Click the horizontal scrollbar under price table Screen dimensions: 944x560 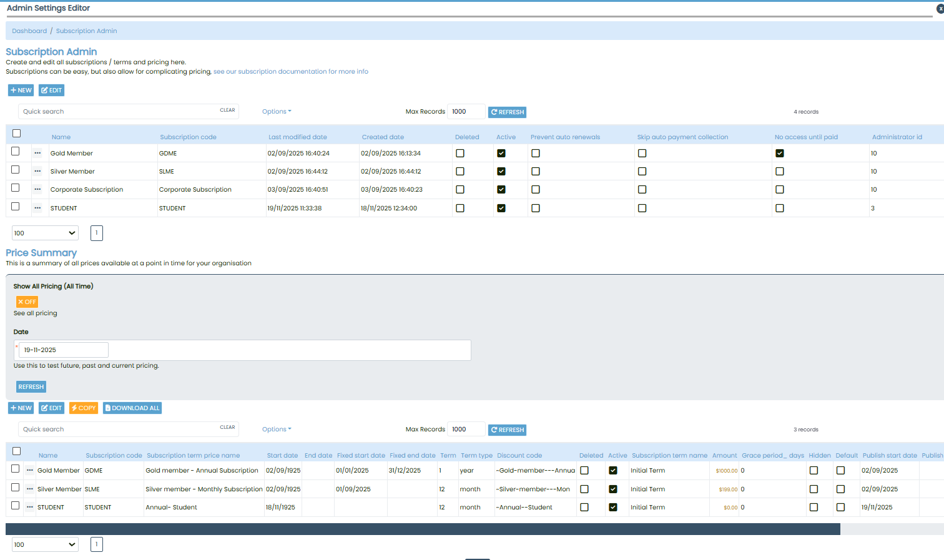coord(423,529)
